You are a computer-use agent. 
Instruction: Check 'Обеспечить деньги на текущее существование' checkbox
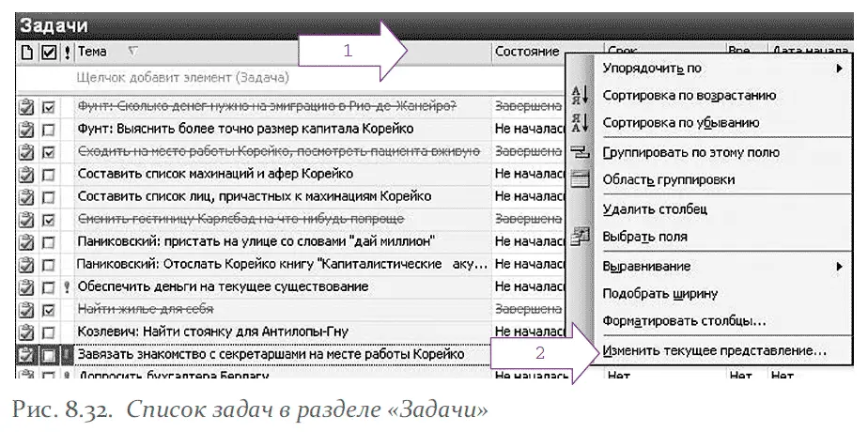pyautogui.click(x=49, y=287)
